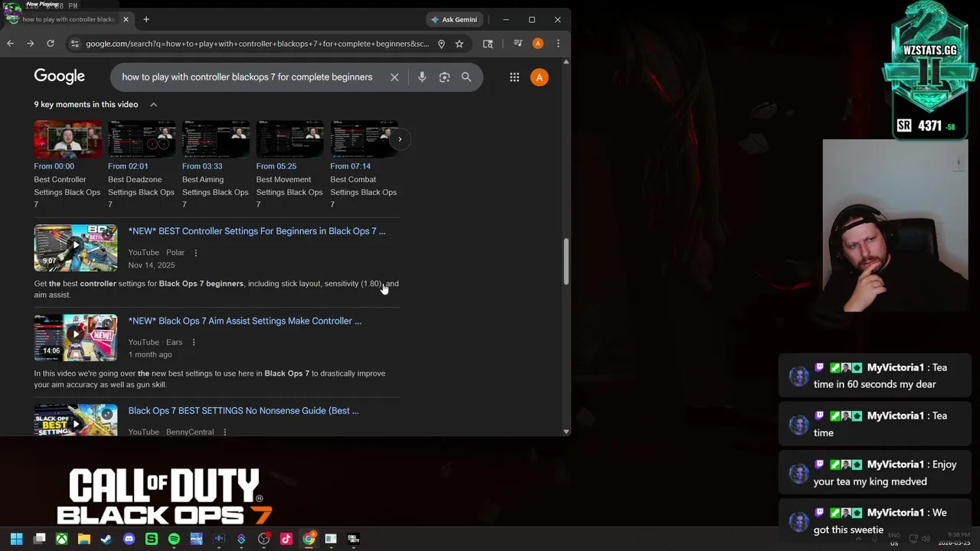Open Task View on the taskbar

pos(40,539)
